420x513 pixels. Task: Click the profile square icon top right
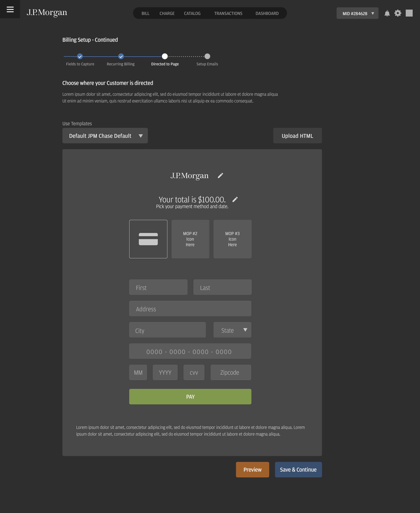[x=409, y=13]
